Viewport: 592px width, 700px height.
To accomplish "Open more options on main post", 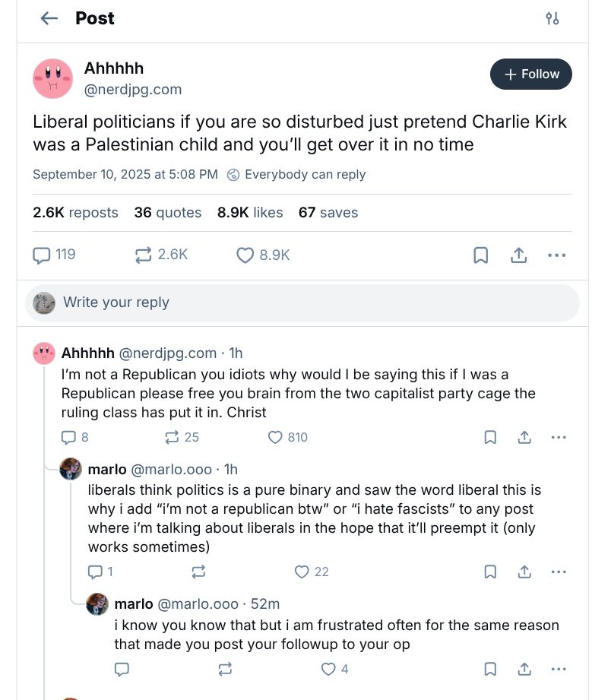I will click(557, 255).
